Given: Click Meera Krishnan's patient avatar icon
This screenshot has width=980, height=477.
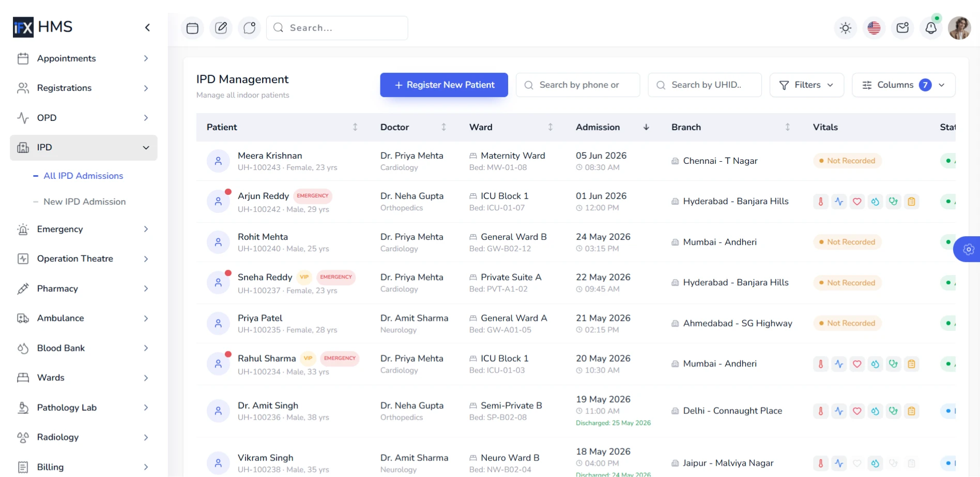Looking at the screenshot, I should (x=218, y=161).
